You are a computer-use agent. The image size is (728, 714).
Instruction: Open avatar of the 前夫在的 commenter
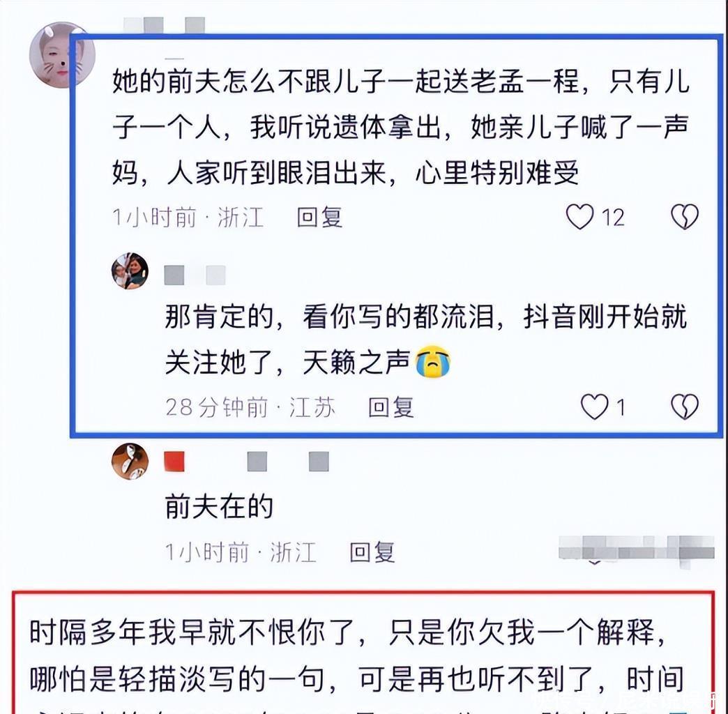pos(130,461)
